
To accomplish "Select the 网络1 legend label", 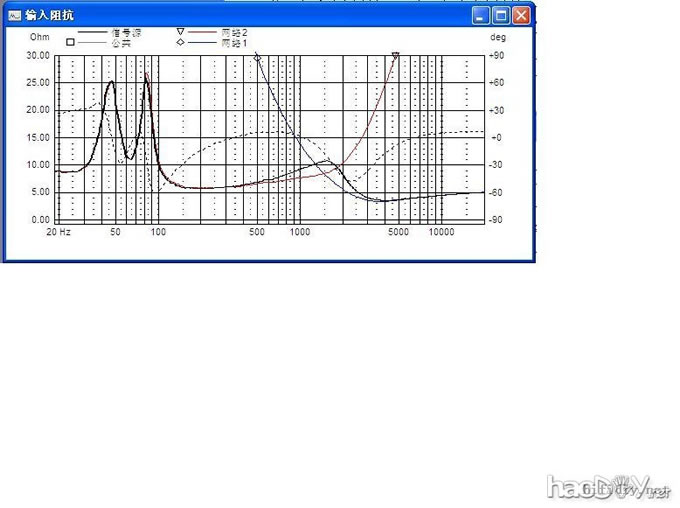I will click(233, 43).
